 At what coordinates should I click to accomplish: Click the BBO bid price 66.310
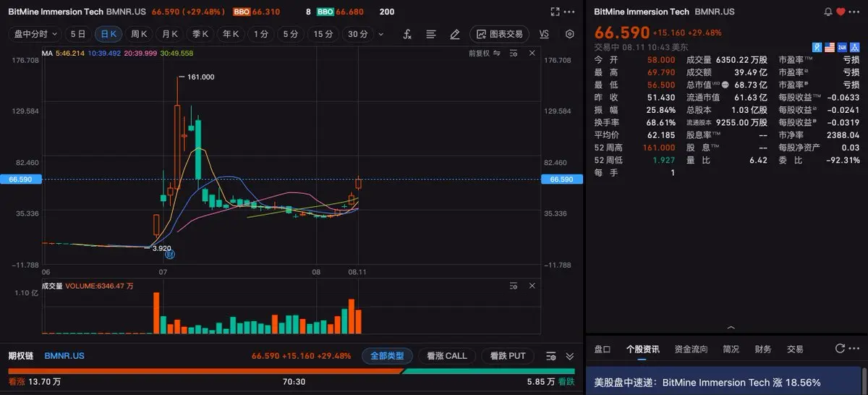pyautogui.click(x=265, y=12)
